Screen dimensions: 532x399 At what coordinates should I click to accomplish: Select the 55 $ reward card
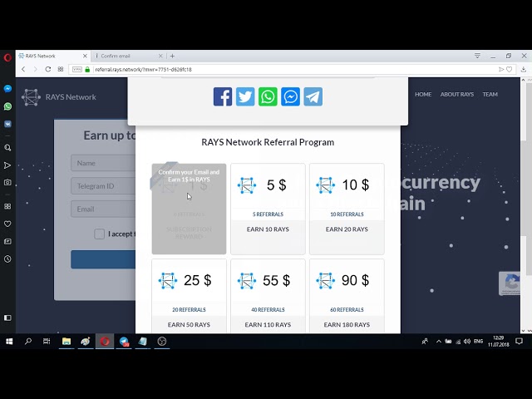[x=268, y=296]
